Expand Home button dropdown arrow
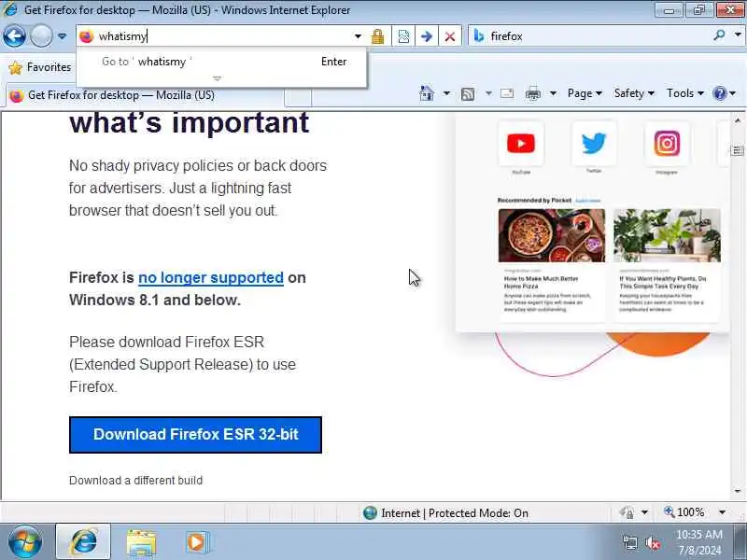 (446, 93)
